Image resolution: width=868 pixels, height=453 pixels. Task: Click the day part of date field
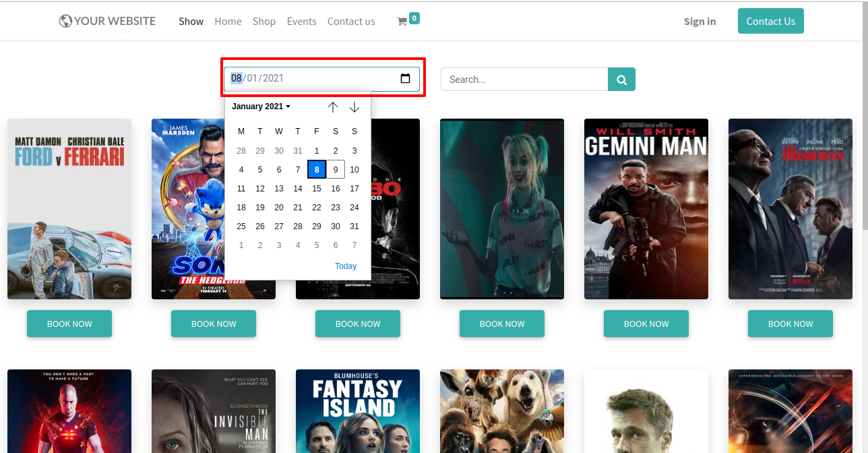pyautogui.click(x=237, y=78)
